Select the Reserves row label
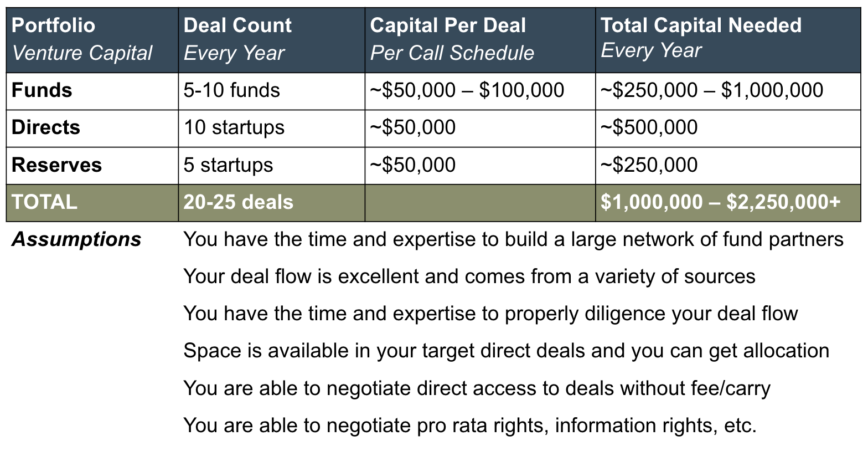The width and height of the screenshot is (868, 451). tap(92, 166)
